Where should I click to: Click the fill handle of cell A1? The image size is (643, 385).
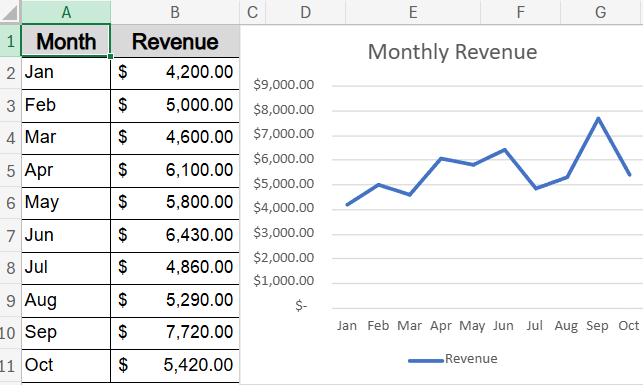pyautogui.click(x=110, y=57)
